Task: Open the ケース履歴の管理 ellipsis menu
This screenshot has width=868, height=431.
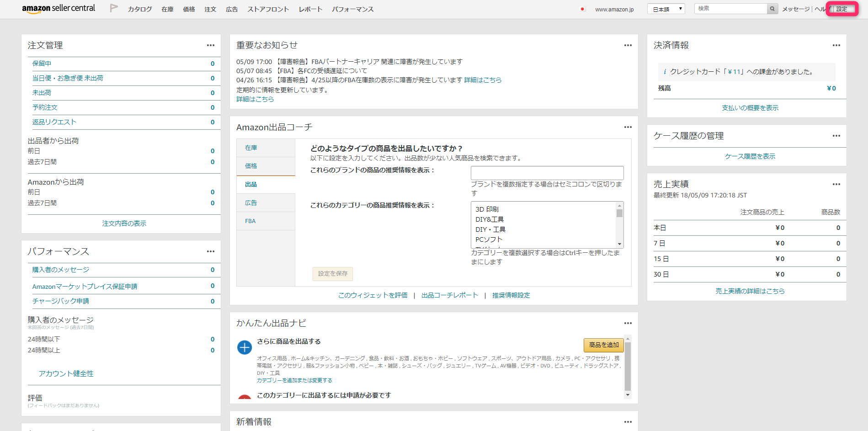Action: point(836,136)
